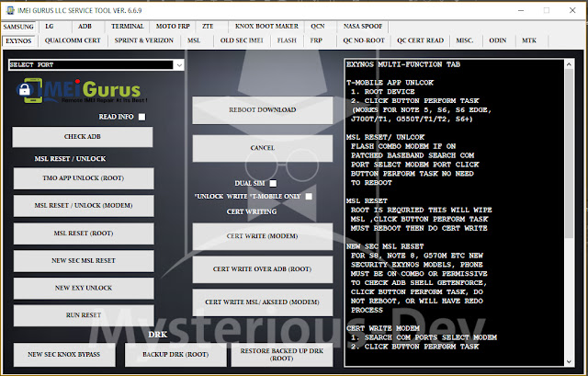Go to the MOTO FRP tab

[175, 27]
